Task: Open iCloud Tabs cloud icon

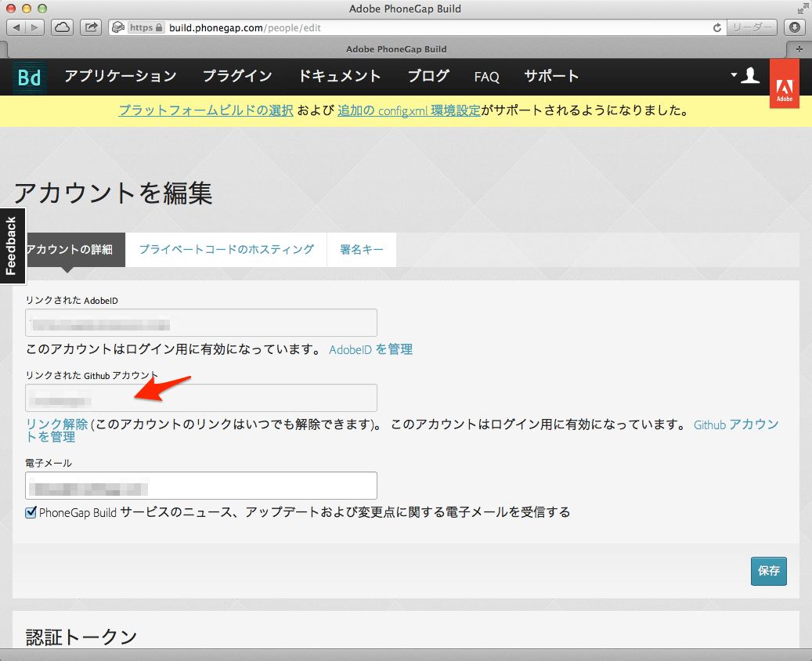Action: pos(62,27)
